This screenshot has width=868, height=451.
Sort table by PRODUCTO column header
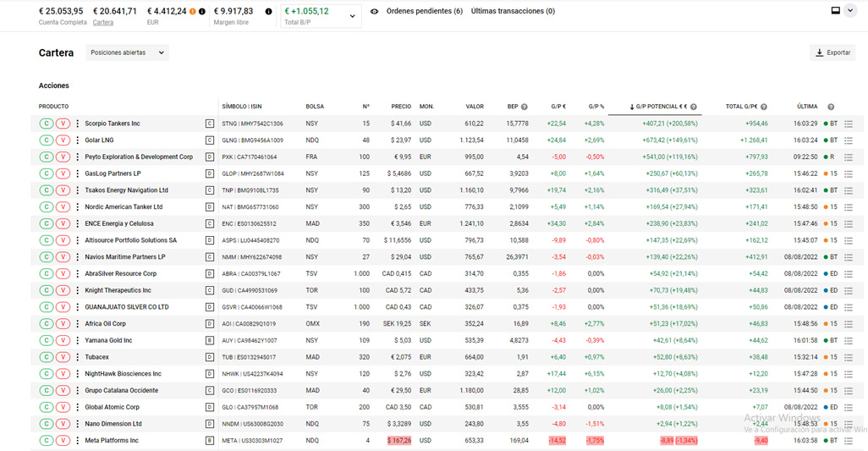click(x=53, y=107)
